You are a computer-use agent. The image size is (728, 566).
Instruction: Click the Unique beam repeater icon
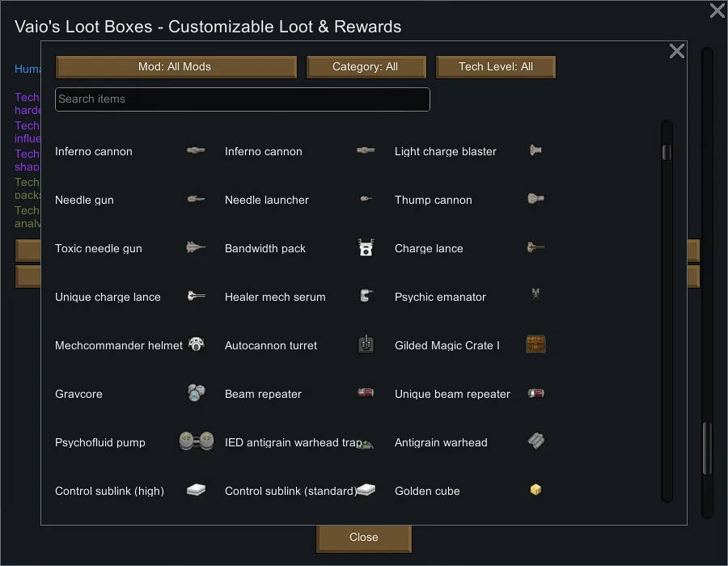(x=535, y=393)
